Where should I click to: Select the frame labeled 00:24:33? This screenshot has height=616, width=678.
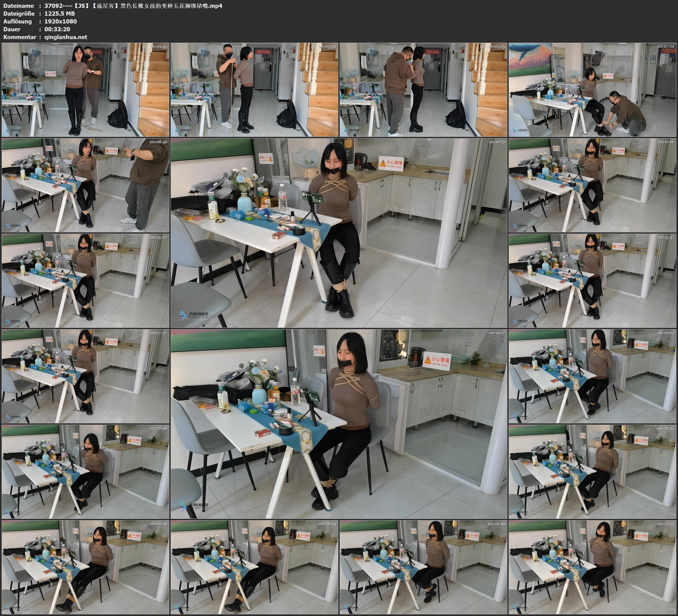point(592,472)
